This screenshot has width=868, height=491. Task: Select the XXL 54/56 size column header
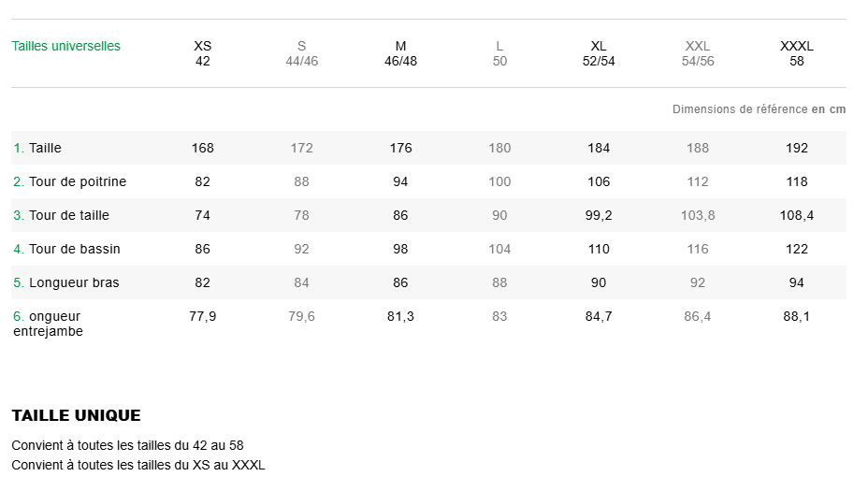(698, 53)
